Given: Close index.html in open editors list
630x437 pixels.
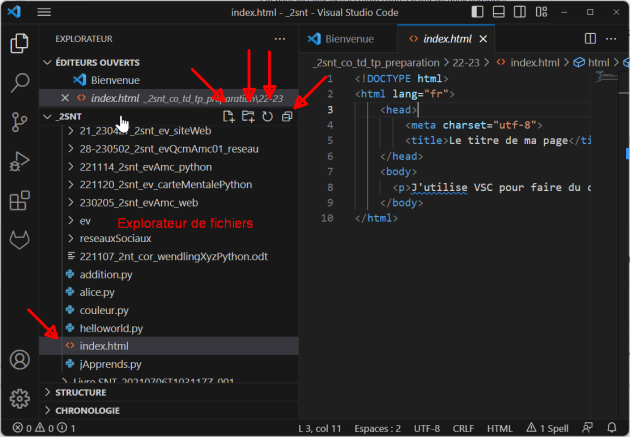Looking at the screenshot, I should pos(65,98).
